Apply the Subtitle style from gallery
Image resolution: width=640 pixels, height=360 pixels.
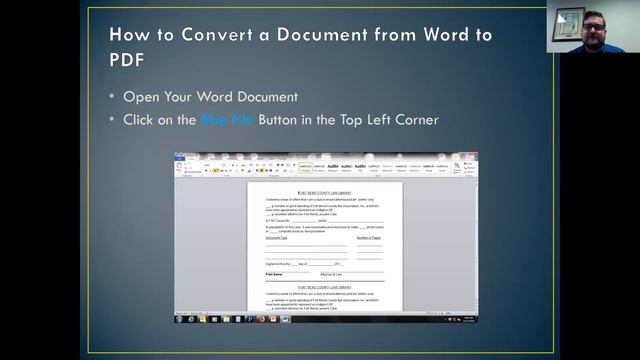(x=374, y=168)
